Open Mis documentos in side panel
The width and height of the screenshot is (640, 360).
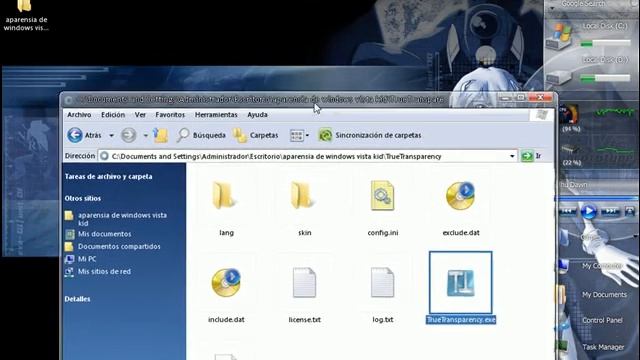click(104, 234)
